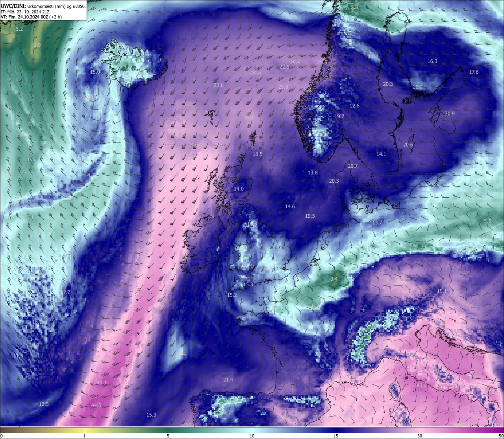Select the 20.7 value label

click(x=352, y=166)
